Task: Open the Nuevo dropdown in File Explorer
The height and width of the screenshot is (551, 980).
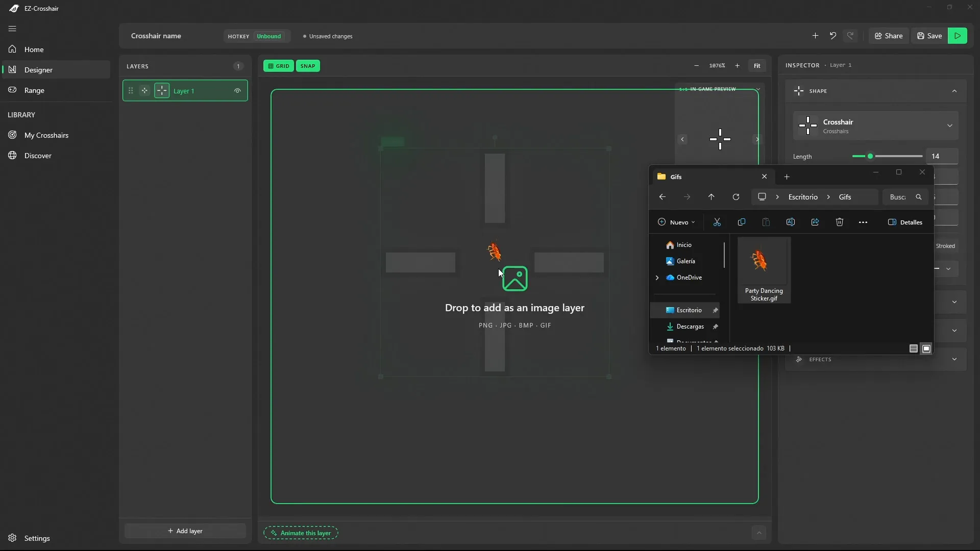Action: (676, 222)
